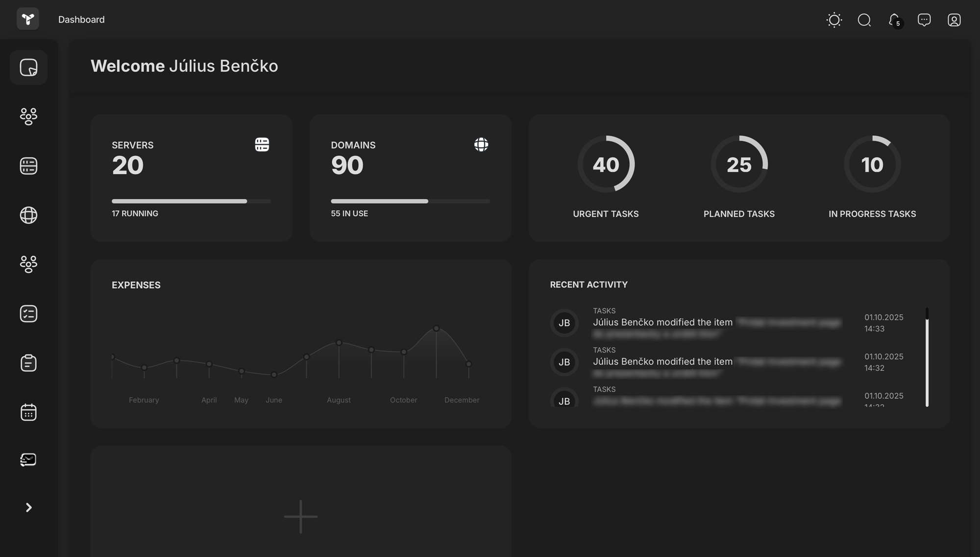Open user profile icon in header
Viewport: 980px width, 557px height.
click(954, 20)
